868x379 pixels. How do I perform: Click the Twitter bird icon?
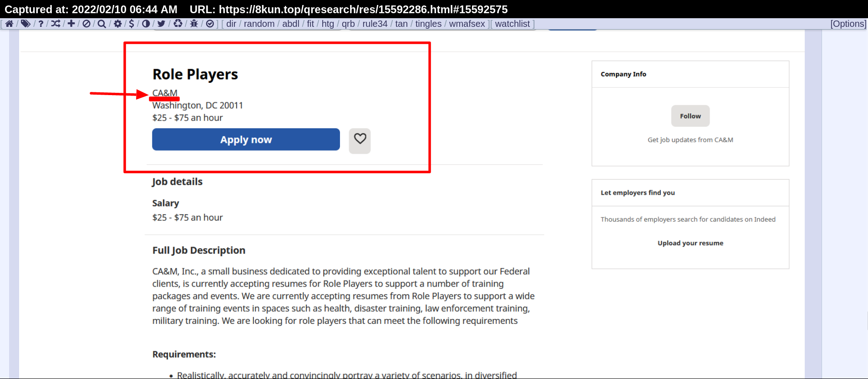161,24
